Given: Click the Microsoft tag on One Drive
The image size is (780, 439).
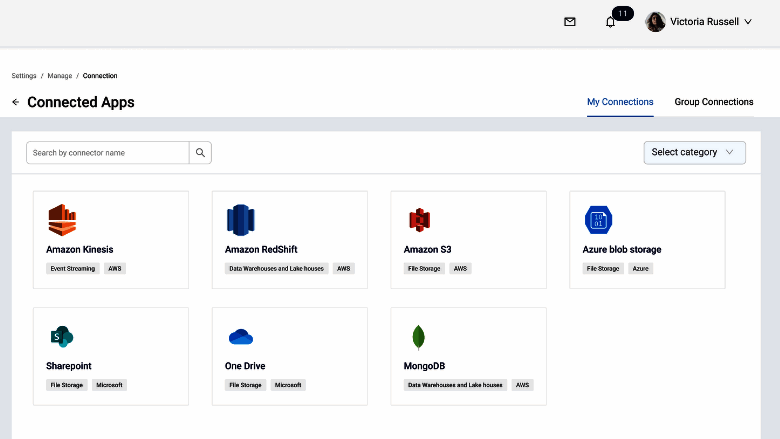Looking at the screenshot, I should (x=288, y=385).
